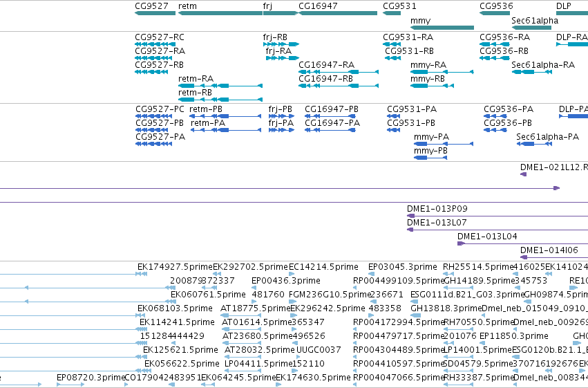
Task: Select protein CG9531-PB
Action: coord(393,130)
